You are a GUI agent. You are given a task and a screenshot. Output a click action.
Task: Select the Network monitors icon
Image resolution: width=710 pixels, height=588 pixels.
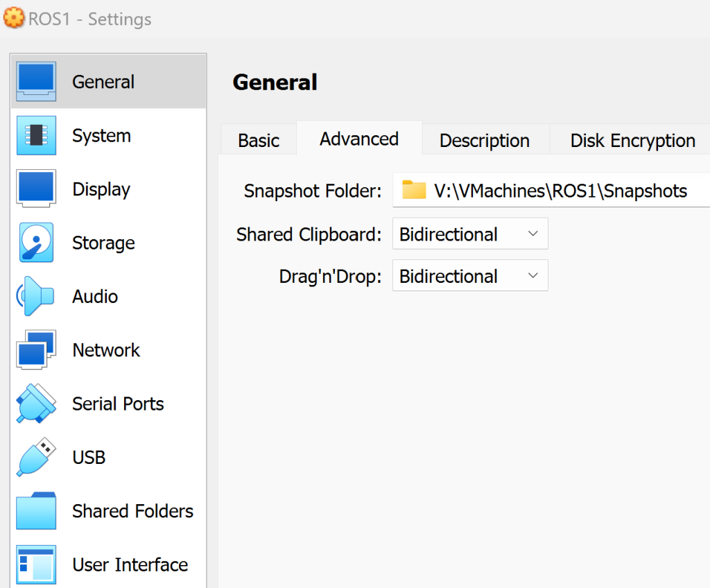pos(36,349)
